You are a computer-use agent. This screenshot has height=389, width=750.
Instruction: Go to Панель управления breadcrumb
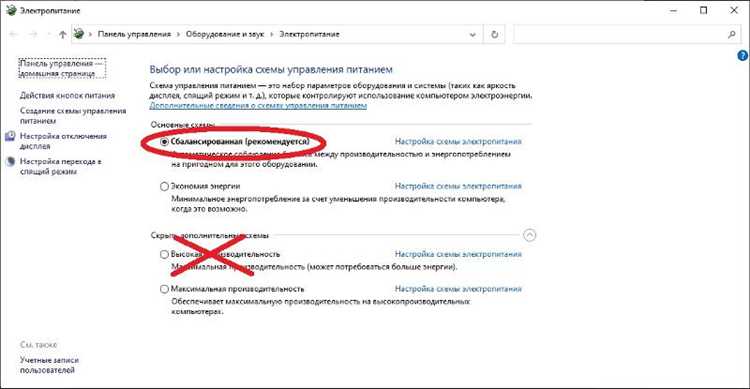134,34
